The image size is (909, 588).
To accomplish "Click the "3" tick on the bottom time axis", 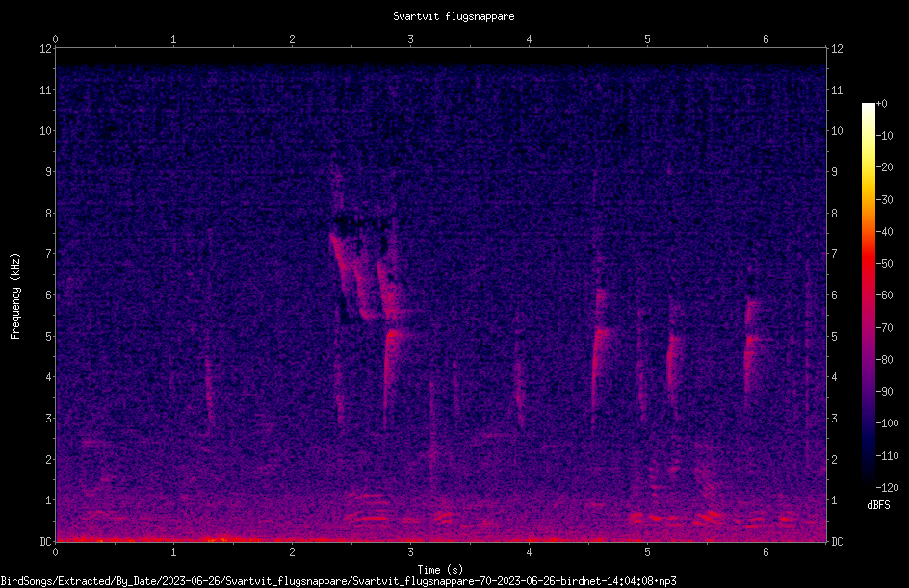I will (x=410, y=552).
